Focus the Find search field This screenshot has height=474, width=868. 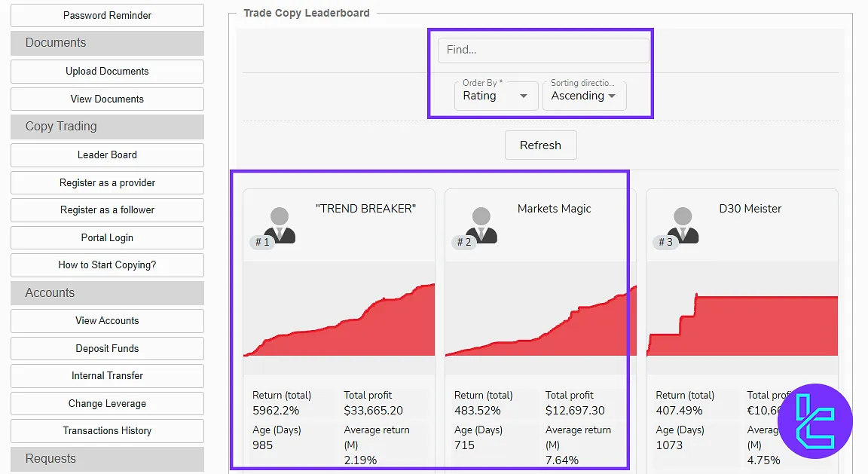click(x=543, y=50)
